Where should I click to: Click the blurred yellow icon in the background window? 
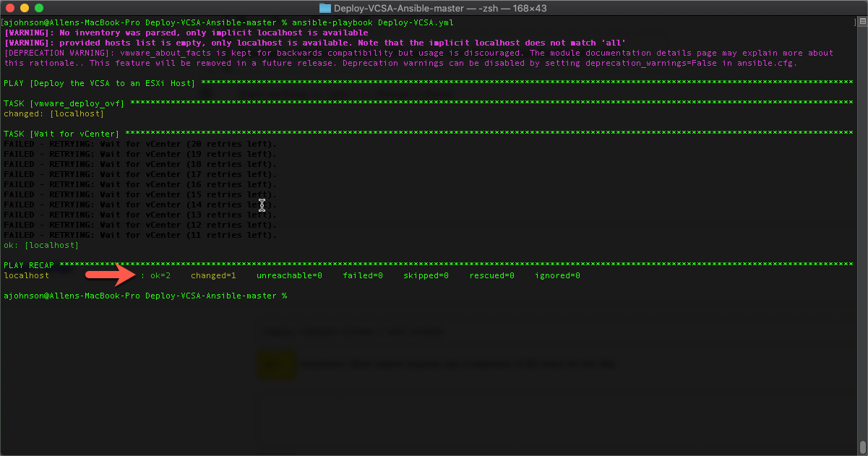[x=275, y=364]
